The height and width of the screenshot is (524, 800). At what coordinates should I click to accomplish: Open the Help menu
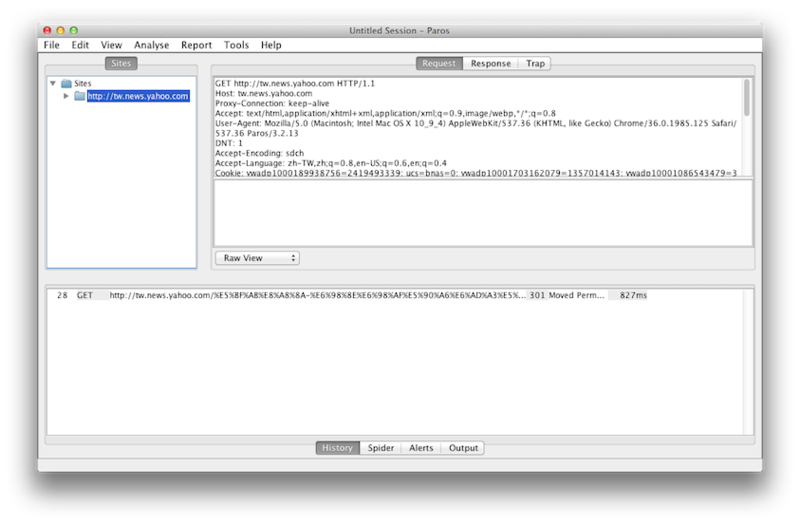point(271,45)
